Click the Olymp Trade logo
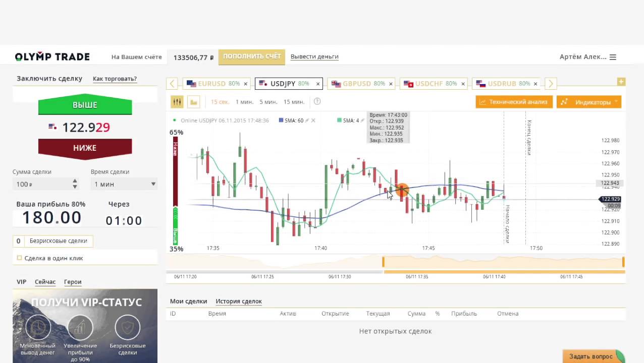 tap(52, 57)
